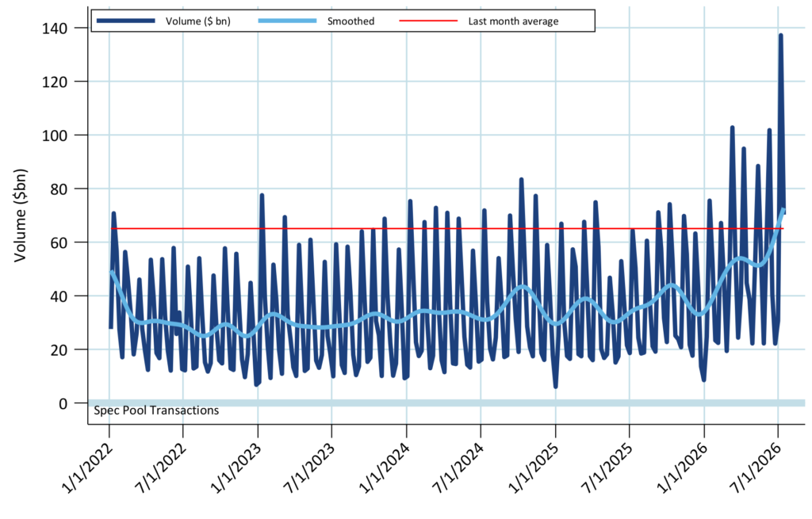Click the y-axis label 140

pyautogui.click(x=55, y=28)
